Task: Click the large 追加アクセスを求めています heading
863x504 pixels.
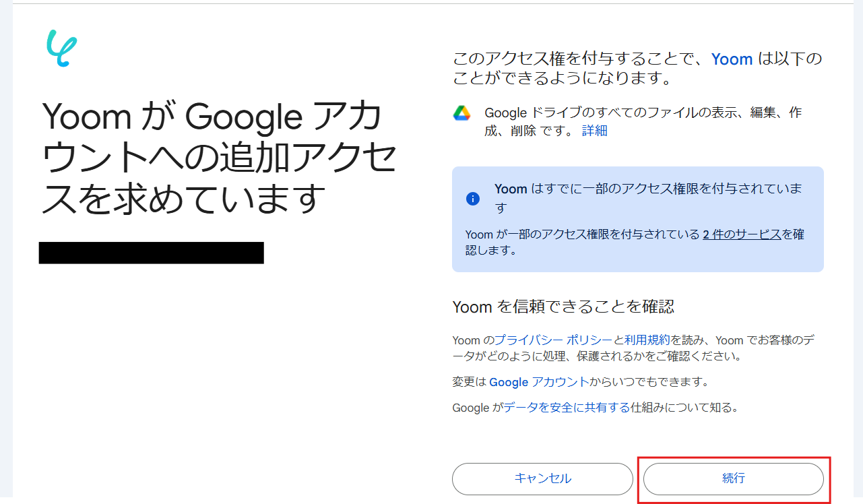Action: tap(220, 159)
